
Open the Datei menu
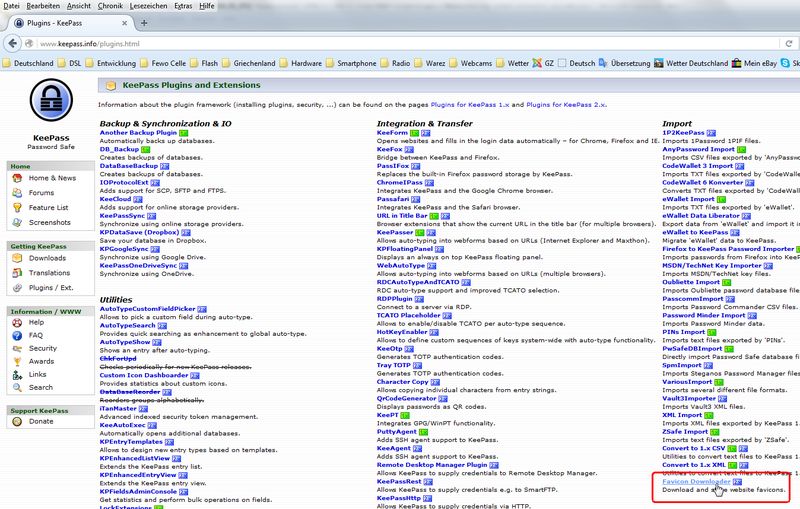(11, 6)
